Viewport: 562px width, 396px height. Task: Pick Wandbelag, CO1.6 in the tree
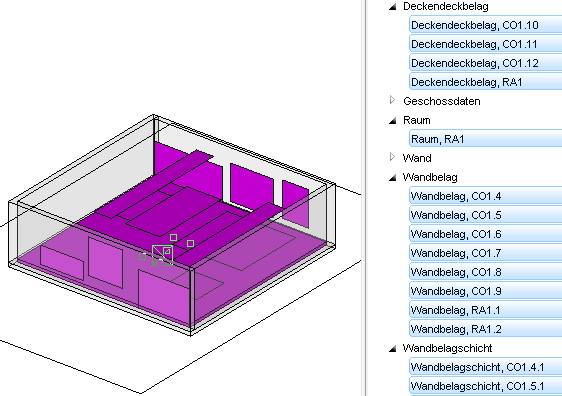pyautogui.click(x=485, y=234)
